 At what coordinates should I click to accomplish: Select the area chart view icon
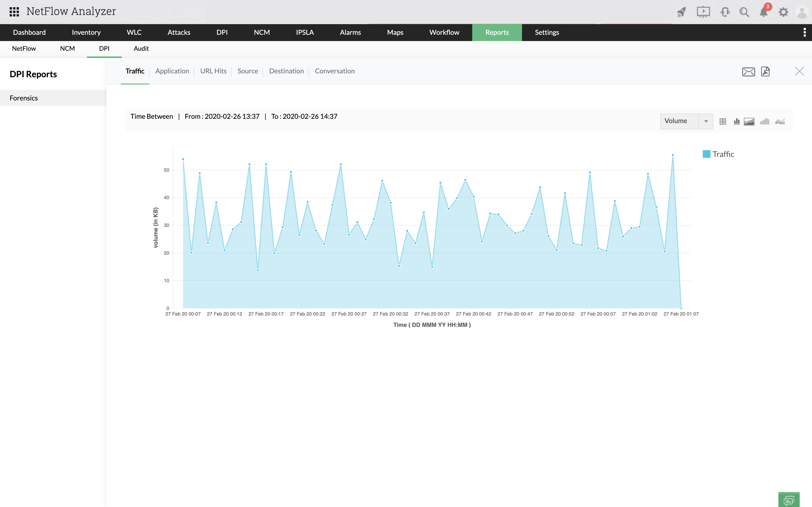[749, 121]
